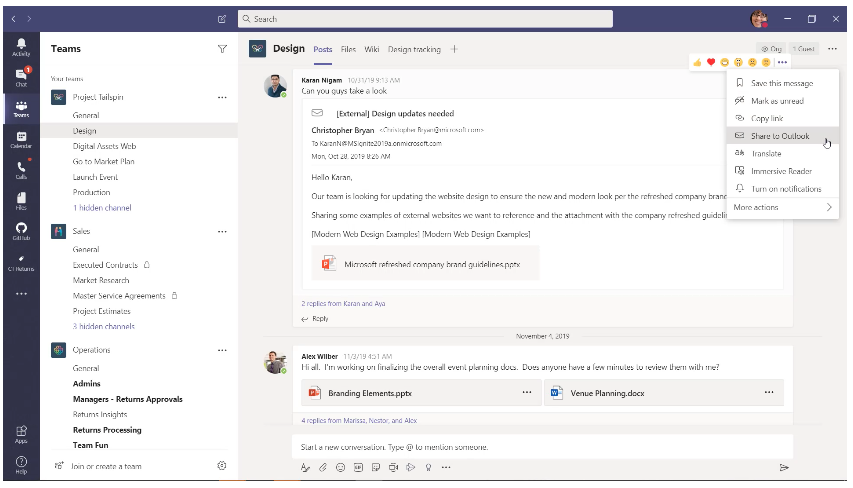
Task: Expand 1 hidden channel in Project Tailspin
Action: tap(102, 208)
